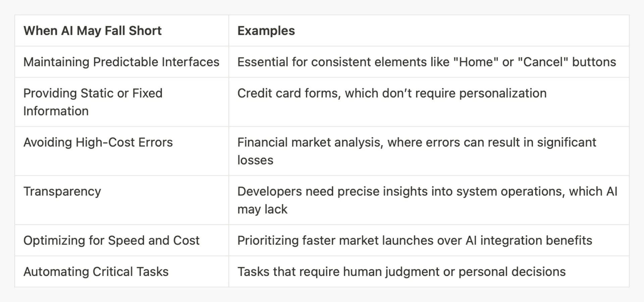The height and width of the screenshot is (302, 644).
Task: Select the "Maintaining Predictable Interfaces" cell
Action: [x=121, y=62]
